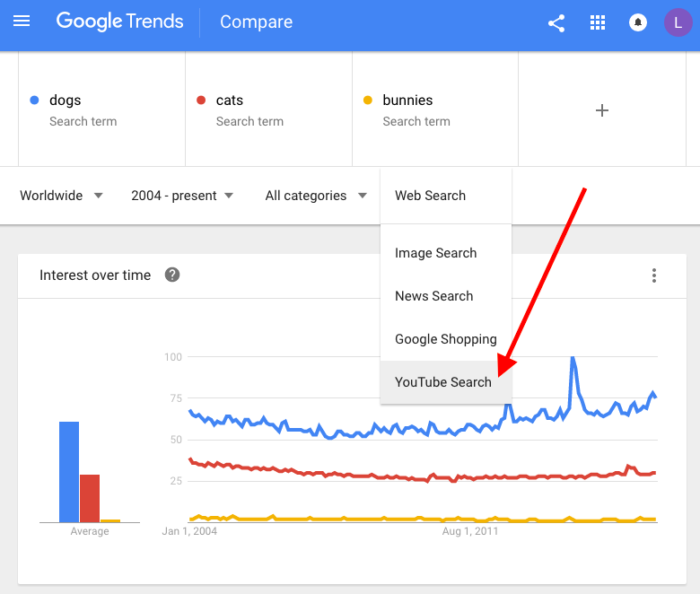Choose Image Search option
Image resolution: width=700 pixels, height=594 pixels.
[436, 253]
